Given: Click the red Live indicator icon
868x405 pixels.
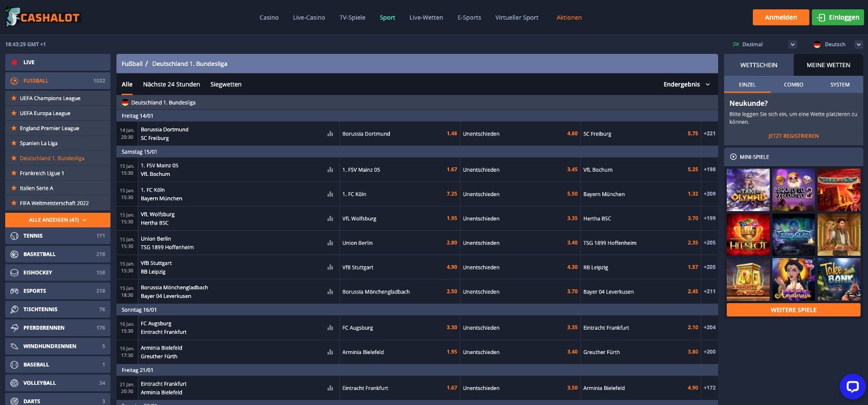Looking at the screenshot, I should pos(14,62).
